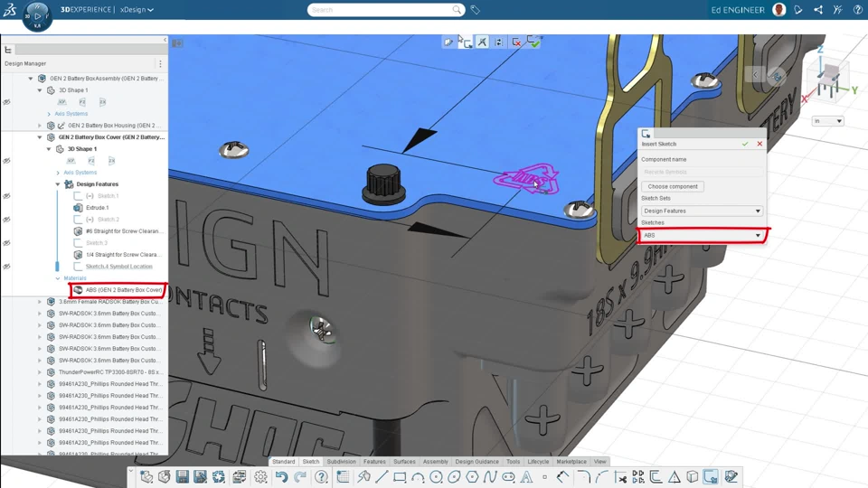868x488 pixels.
Task: Expand ThunderPowerRC TP3300 tree node
Action: 39,372
